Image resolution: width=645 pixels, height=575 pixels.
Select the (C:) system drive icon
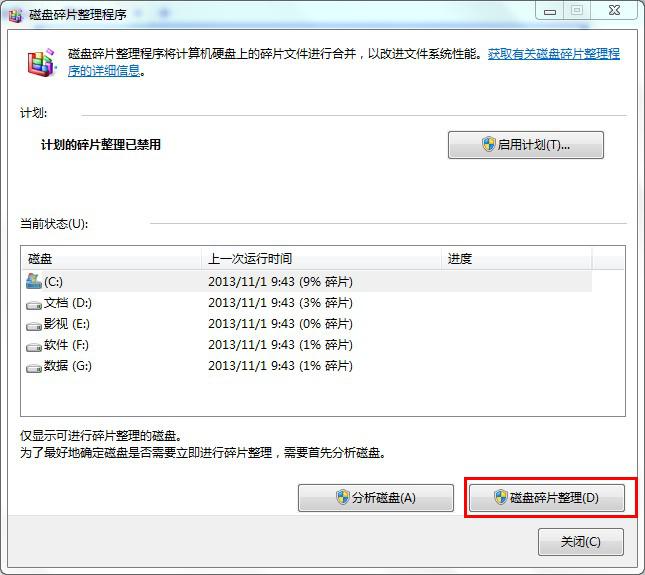pos(34,281)
